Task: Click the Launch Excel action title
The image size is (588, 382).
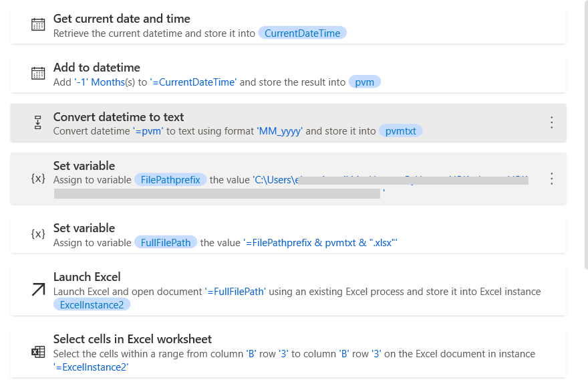Action: pos(87,277)
